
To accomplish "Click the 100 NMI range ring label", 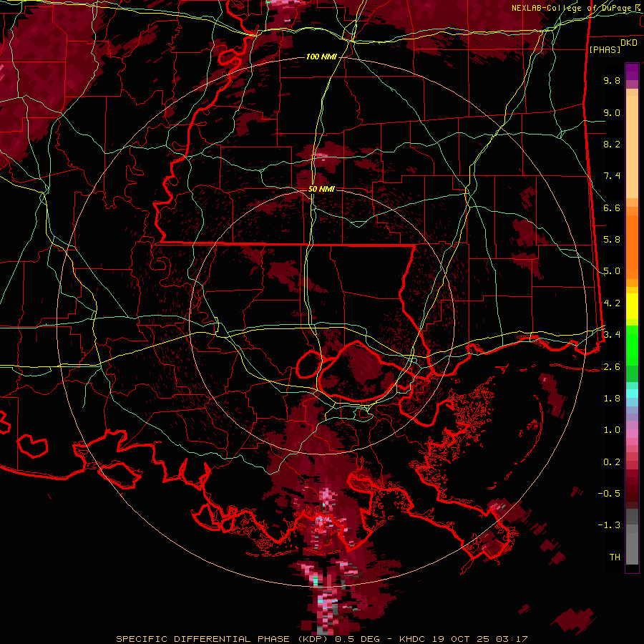I will pyautogui.click(x=321, y=57).
